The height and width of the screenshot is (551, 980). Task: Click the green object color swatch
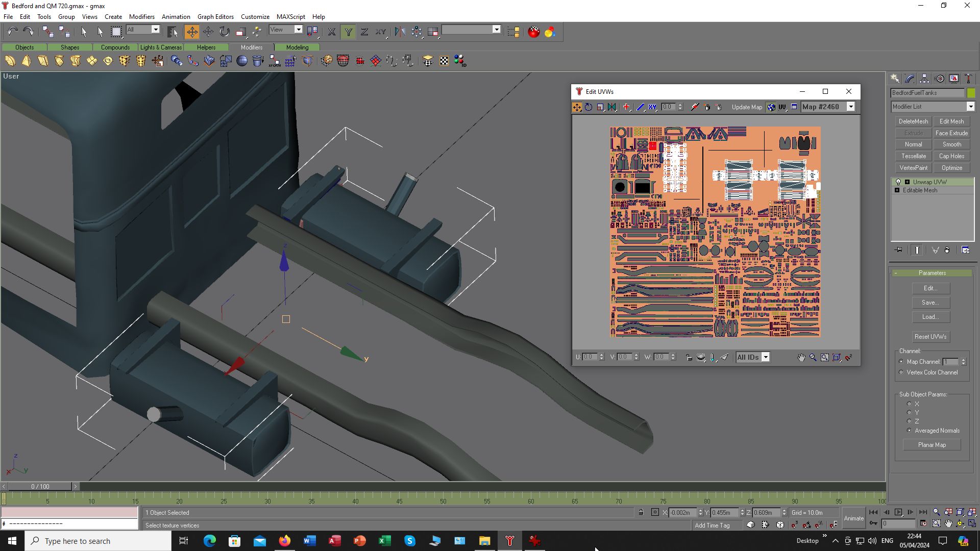[971, 93]
